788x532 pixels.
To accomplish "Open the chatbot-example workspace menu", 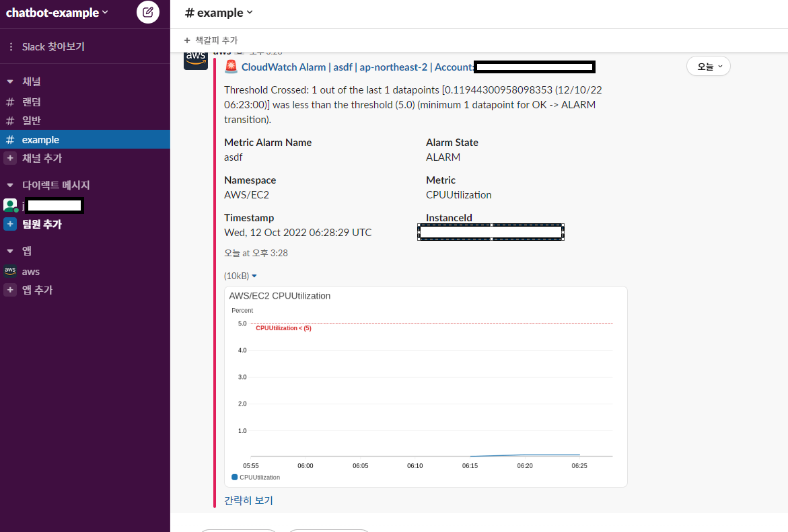I will tap(57, 13).
